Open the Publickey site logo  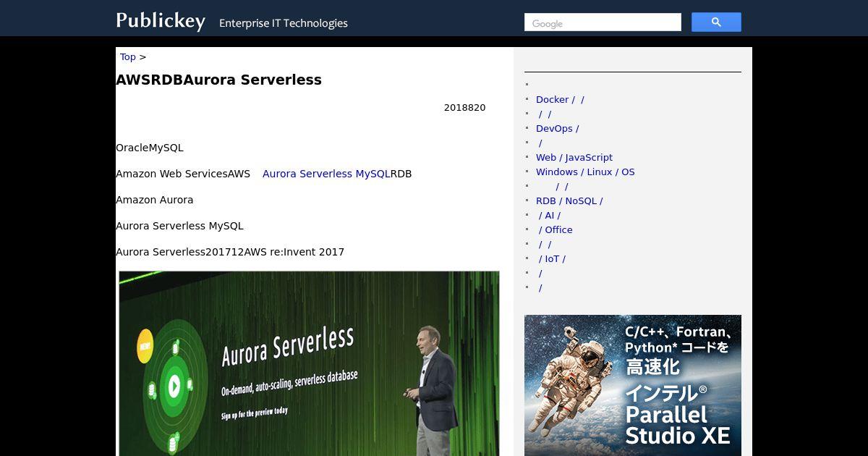click(x=161, y=21)
